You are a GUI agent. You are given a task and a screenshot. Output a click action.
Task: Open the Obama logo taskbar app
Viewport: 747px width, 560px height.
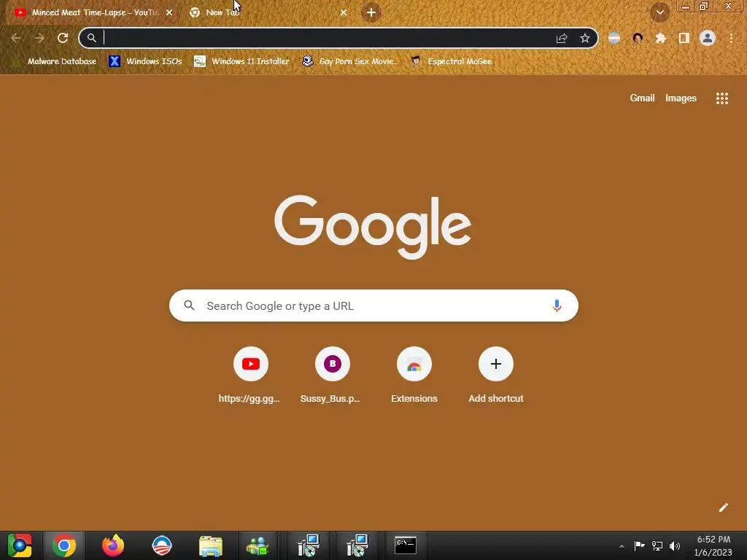[162, 545]
